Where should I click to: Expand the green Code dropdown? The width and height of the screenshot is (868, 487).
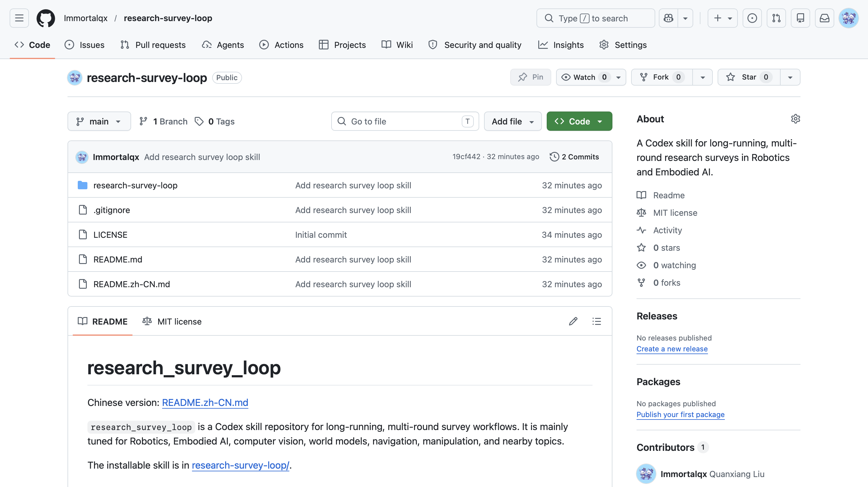tap(579, 121)
